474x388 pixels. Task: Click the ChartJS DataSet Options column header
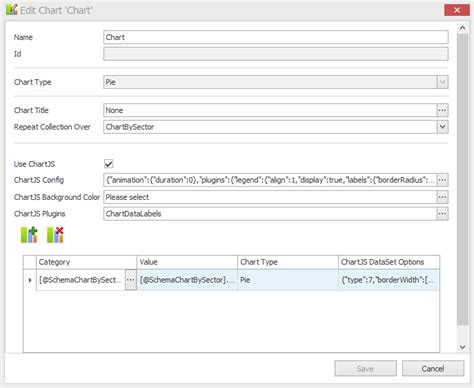(x=389, y=262)
